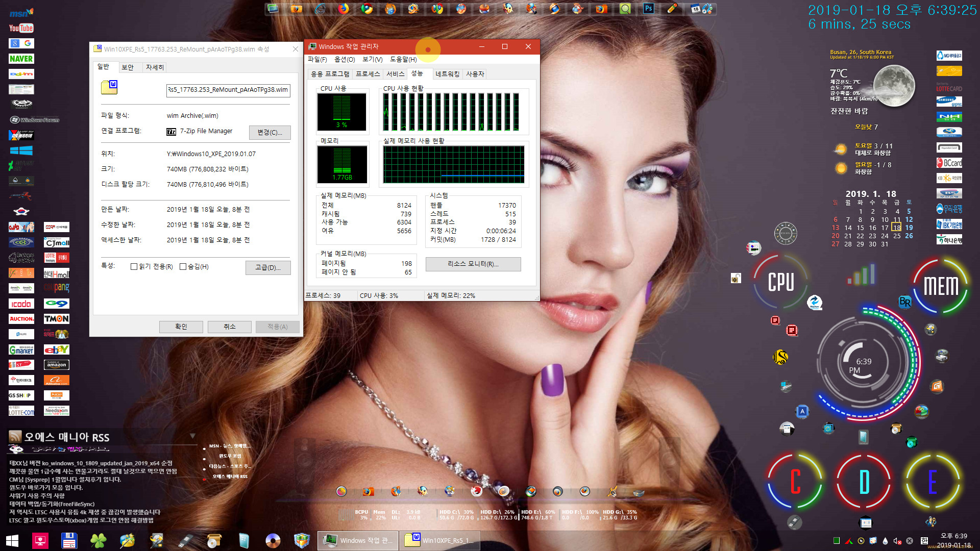The width and height of the screenshot is (980, 551).
Task: Switch to the 네트워킹 tab
Action: (447, 74)
